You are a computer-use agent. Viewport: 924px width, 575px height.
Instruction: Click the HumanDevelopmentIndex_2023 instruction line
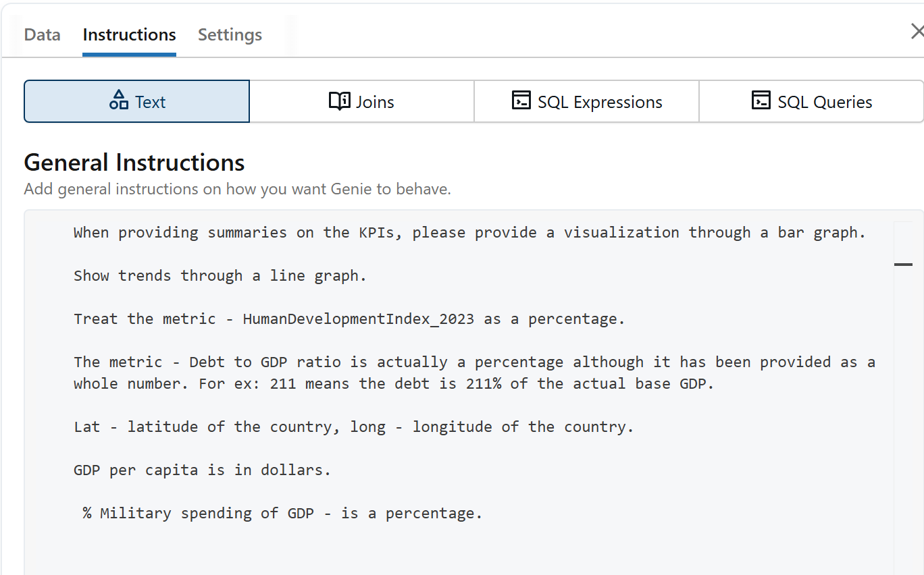click(349, 319)
